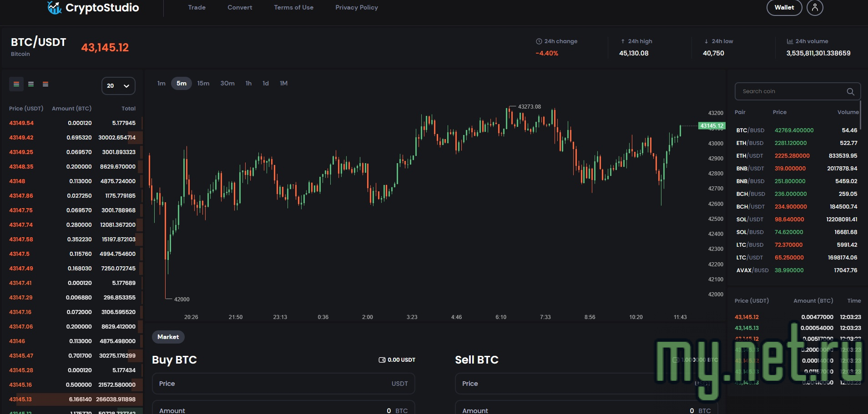
Task: Select ETH/USDT pair from the coin list
Action: [x=750, y=156]
